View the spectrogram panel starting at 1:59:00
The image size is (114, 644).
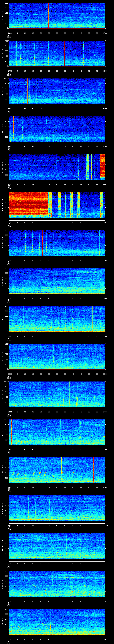[57, 508]
